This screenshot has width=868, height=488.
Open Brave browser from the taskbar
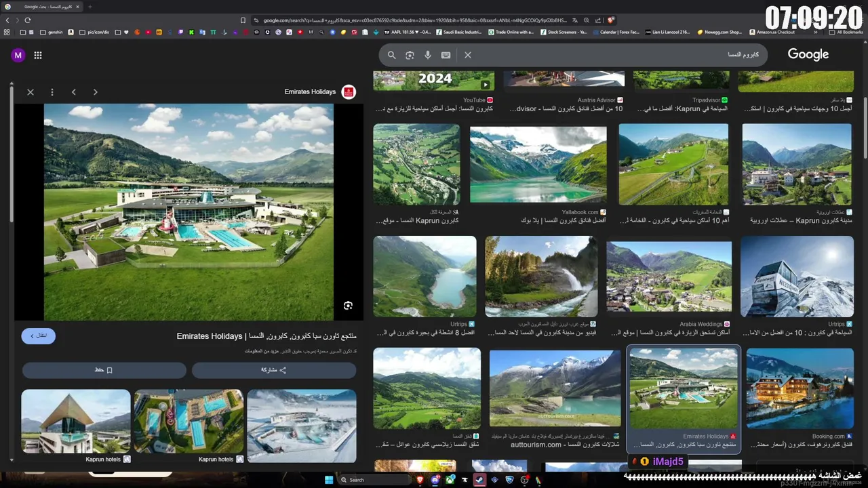tap(420, 480)
